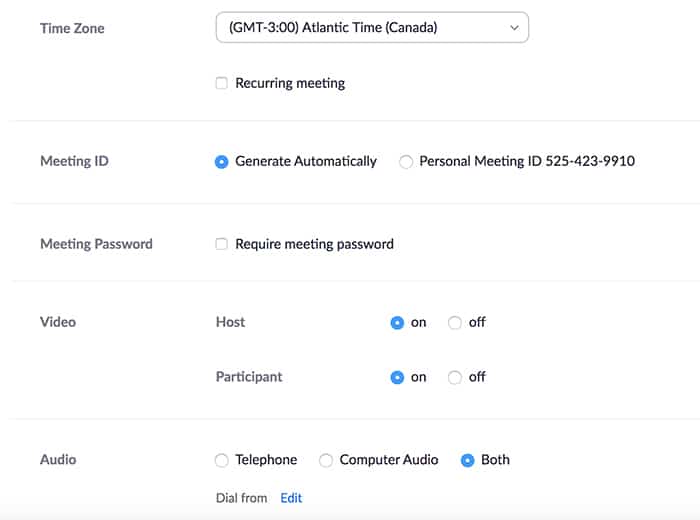Select Generate Automatically radio button
The width and height of the screenshot is (700, 520).
pyautogui.click(x=221, y=162)
